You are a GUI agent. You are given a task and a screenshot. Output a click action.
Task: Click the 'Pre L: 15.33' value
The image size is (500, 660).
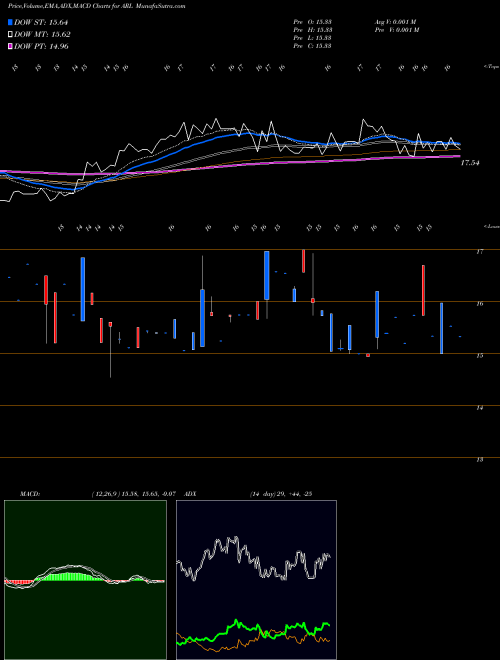click(313, 38)
